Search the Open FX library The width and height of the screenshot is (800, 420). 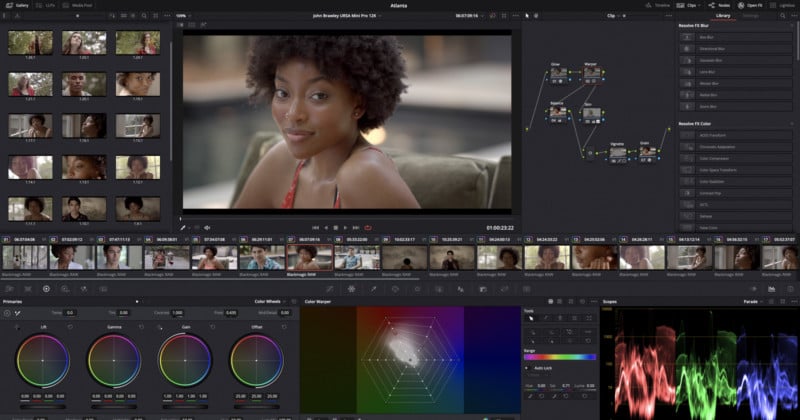pyautogui.click(x=782, y=16)
